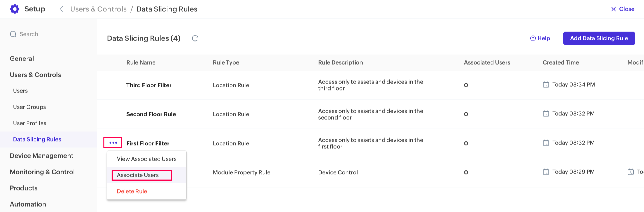Click the Setup gear icon
Screen dimensions: 644x212
(x=15, y=9)
